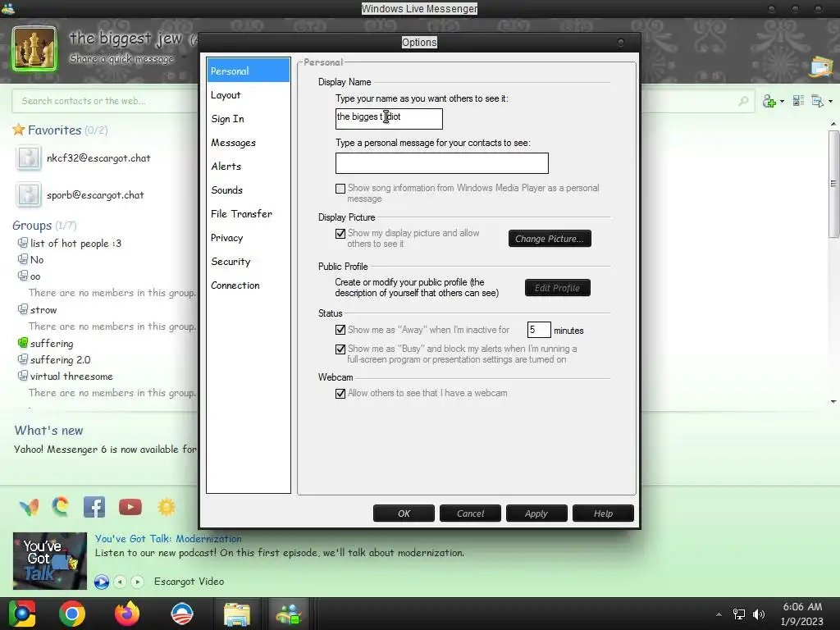Click the personal message input field
840x630 pixels.
[442, 163]
